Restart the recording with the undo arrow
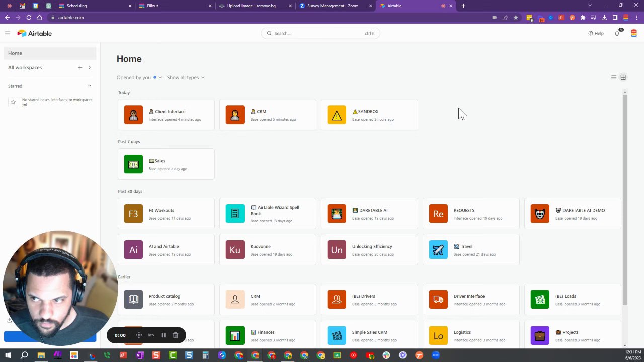 tap(151, 335)
